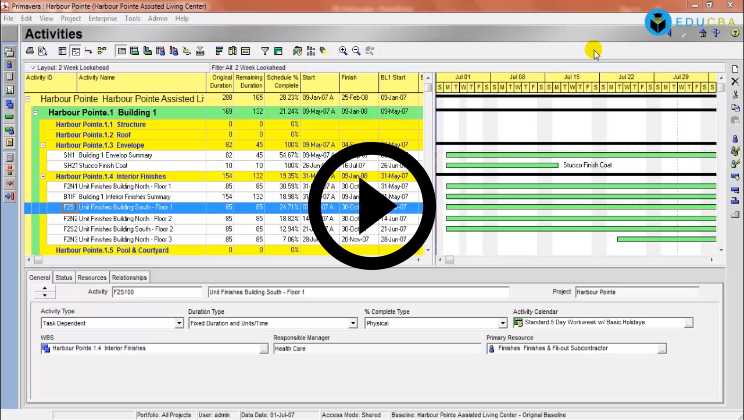
Task: Click the Zoom Out magnifier icon
Action: coord(356,51)
